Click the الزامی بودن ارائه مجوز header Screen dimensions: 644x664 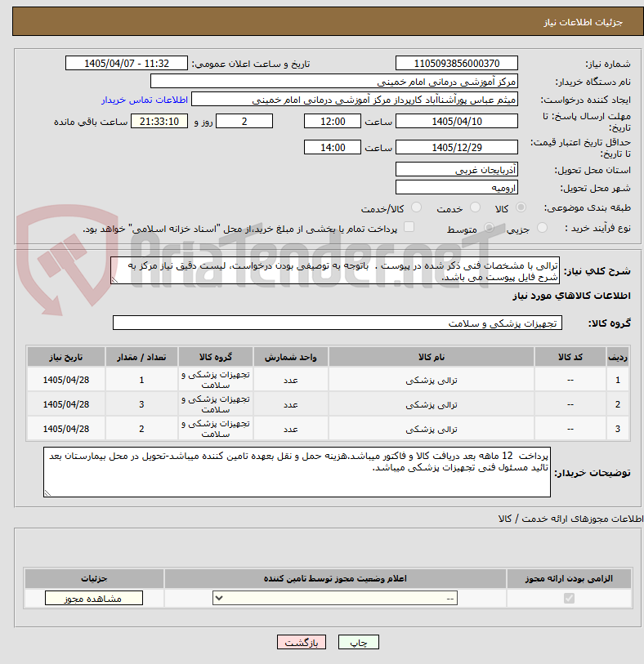569,578
